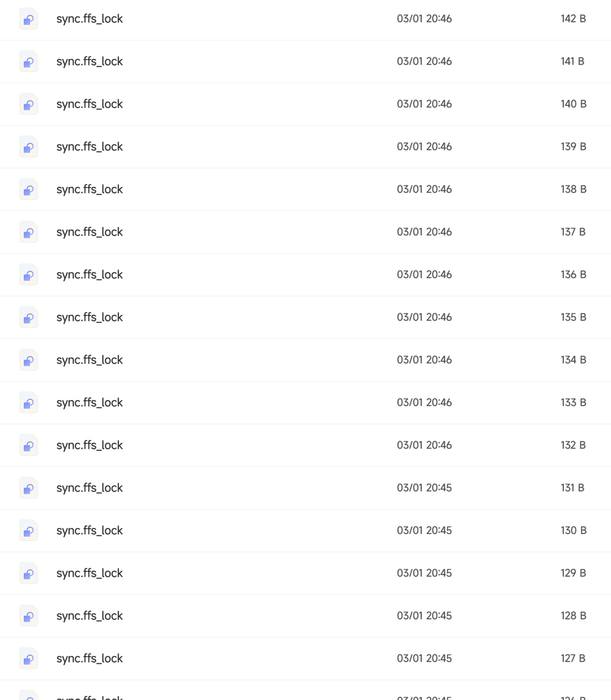This screenshot has height=700, width=611.
Task: Click the 03/01 20:45 date in the 127 B row
Action: (x=424, y=658)
